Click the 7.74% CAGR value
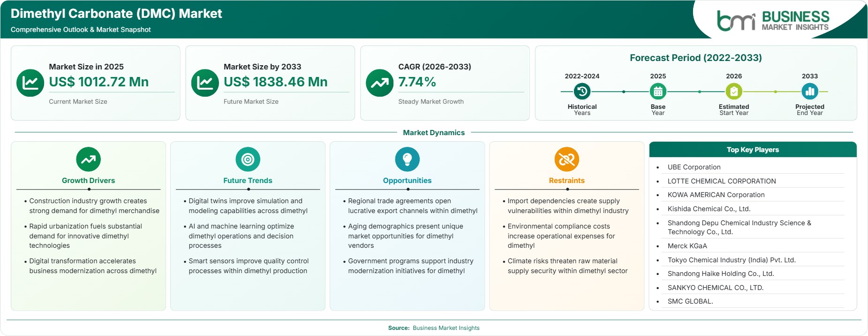Image resolution: width=868 pixels, height=336 pixels. tap(417, 82)
